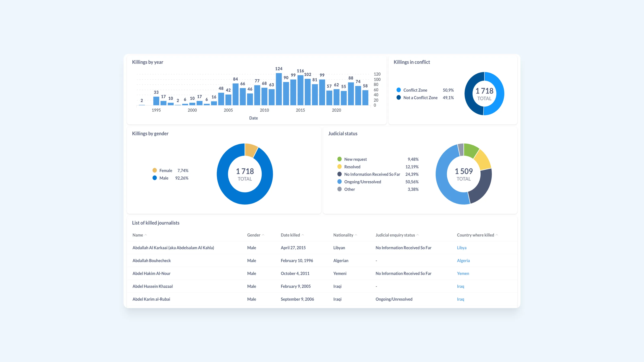Toggle Not a Conflict Zone legend dot
Viewport: 644px width, 362px height.
click(398, 97)
